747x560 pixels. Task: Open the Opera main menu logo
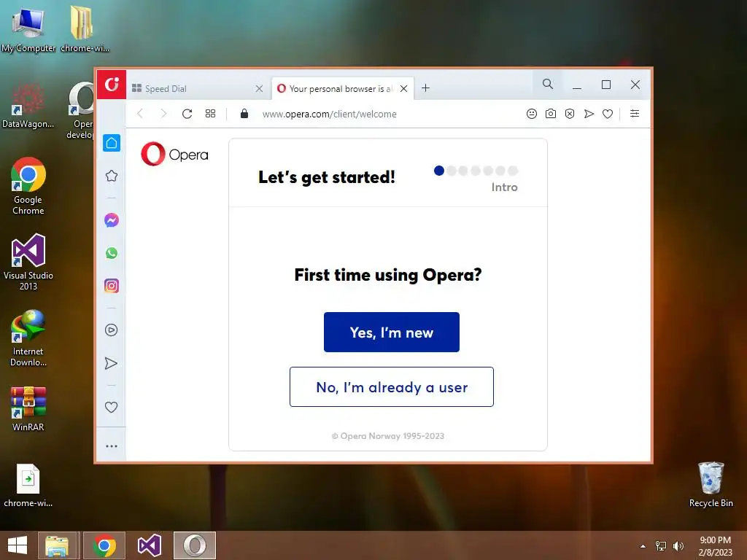(x=112, y=85)
